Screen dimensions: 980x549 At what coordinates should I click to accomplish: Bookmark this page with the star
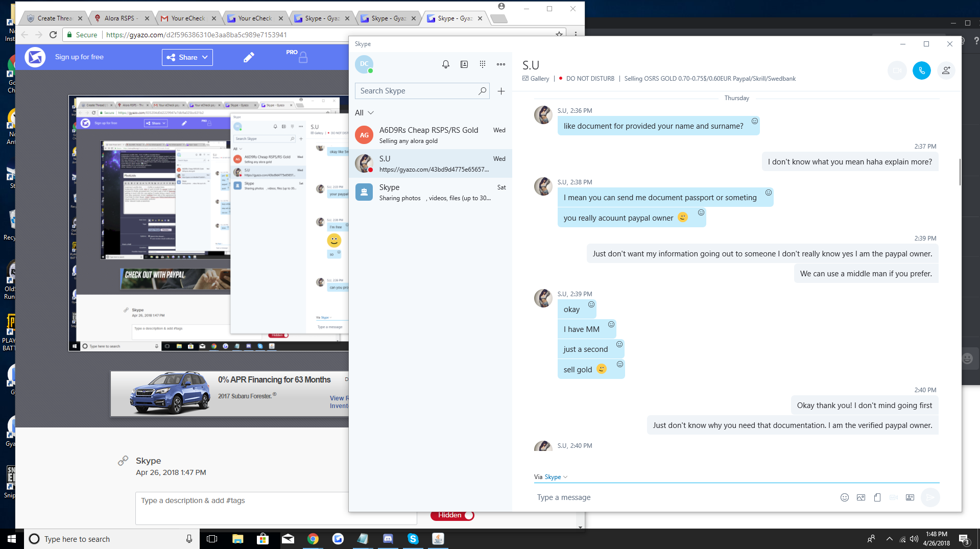[559, 35]
